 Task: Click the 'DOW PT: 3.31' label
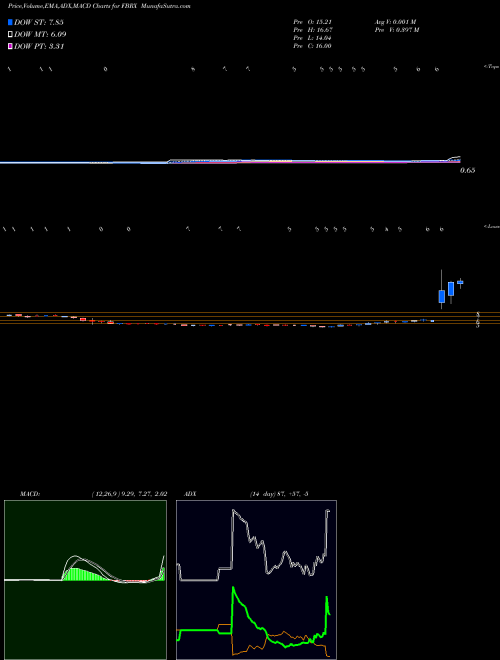[x=39, y=46]
